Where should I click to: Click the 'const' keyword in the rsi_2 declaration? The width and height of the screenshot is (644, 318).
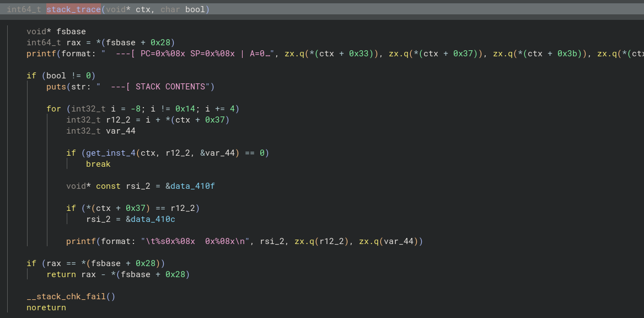109,186
